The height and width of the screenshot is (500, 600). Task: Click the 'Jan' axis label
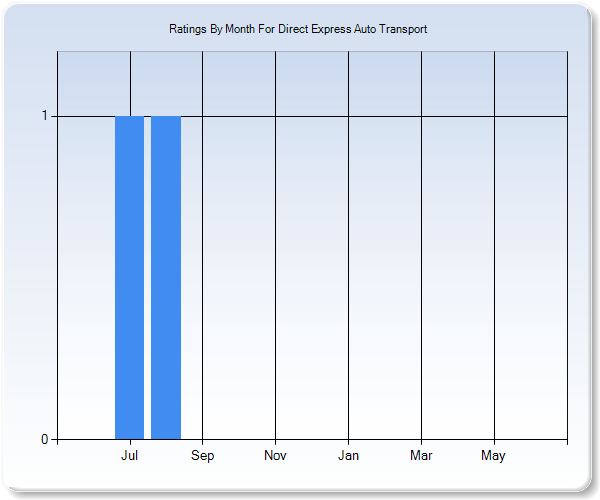coord(348,455)
